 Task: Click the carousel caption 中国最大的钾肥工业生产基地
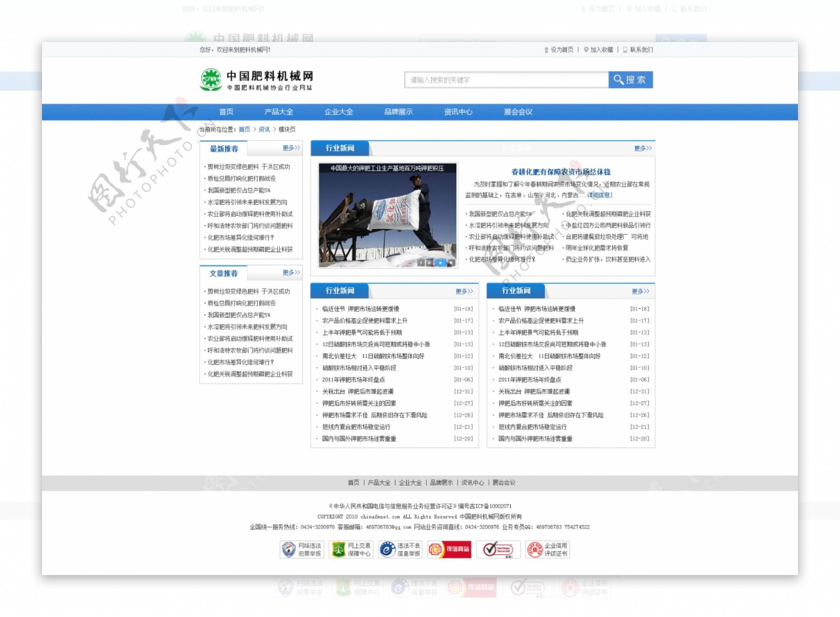[x=387, y=169]
